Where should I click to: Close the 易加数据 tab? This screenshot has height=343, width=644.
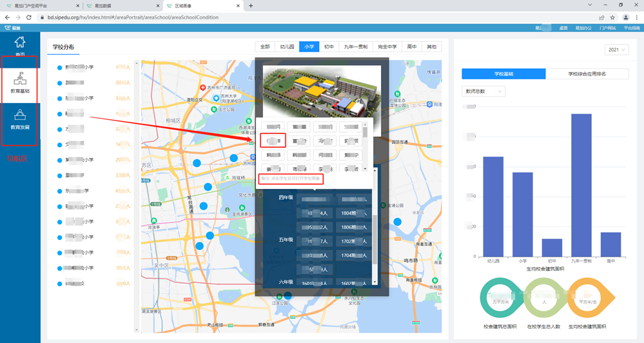158,6
